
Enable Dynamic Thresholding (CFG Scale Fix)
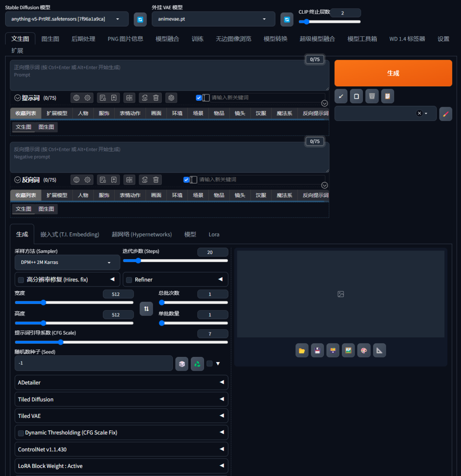(20, 432)
